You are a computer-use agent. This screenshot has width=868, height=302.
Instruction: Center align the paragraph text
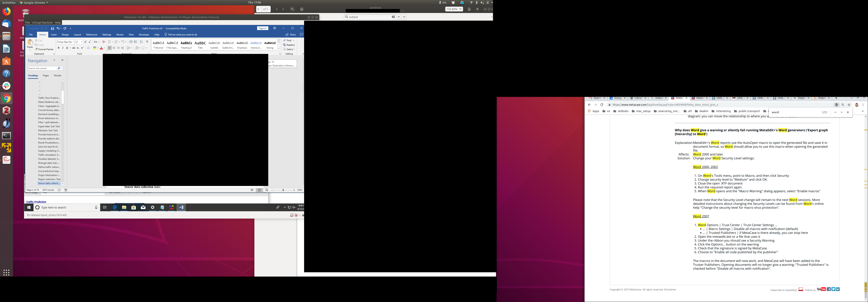[114, 48]
